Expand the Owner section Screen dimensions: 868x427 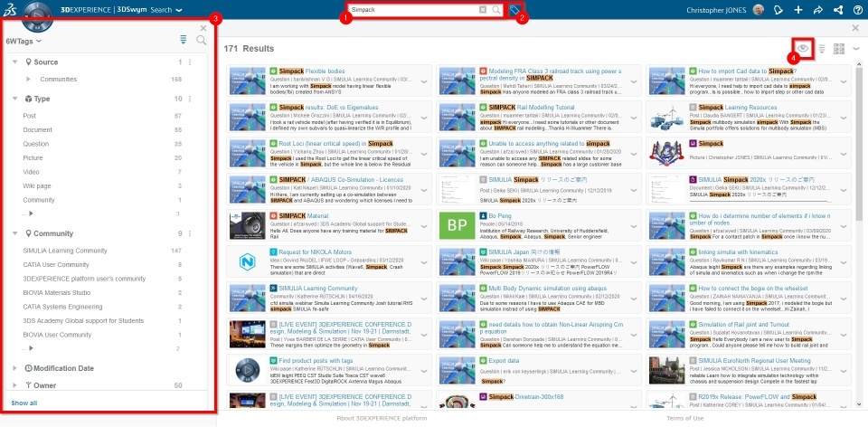point(15,384)
